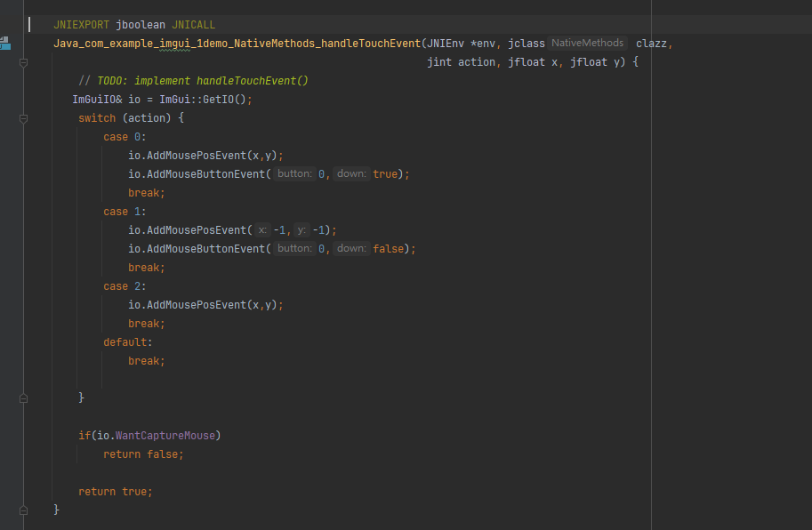The image size is (812, 530).
Task: Click the "down:" hint before true
Action: [x=352, y=174]
